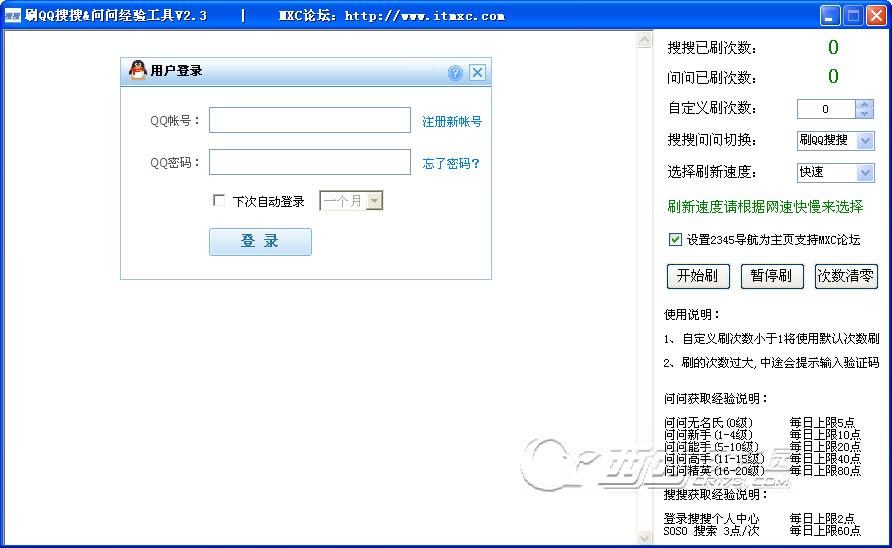
Task: Click the 登录 button
Action: [260, 242]
